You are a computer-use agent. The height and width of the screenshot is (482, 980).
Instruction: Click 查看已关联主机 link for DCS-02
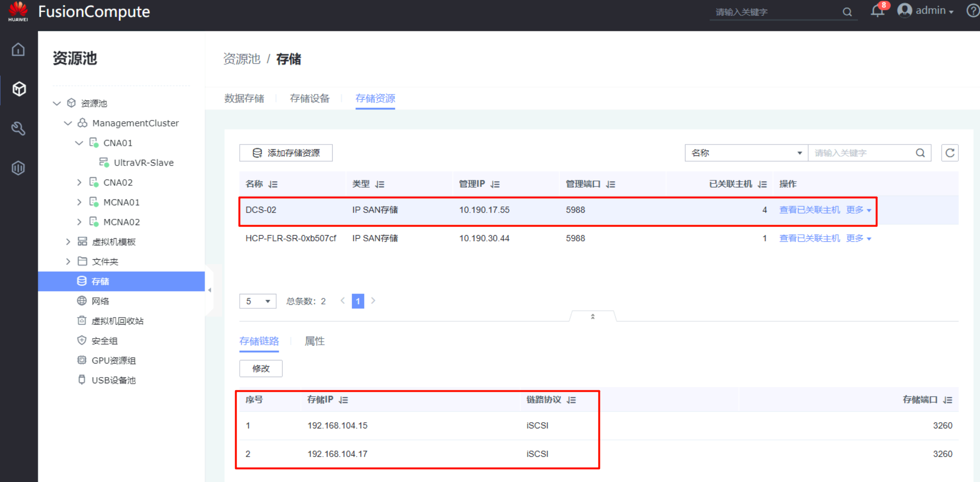(809, 210)
